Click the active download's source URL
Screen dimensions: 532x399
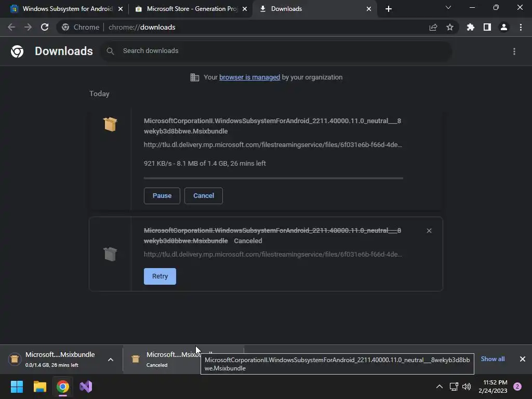point(273,145)
